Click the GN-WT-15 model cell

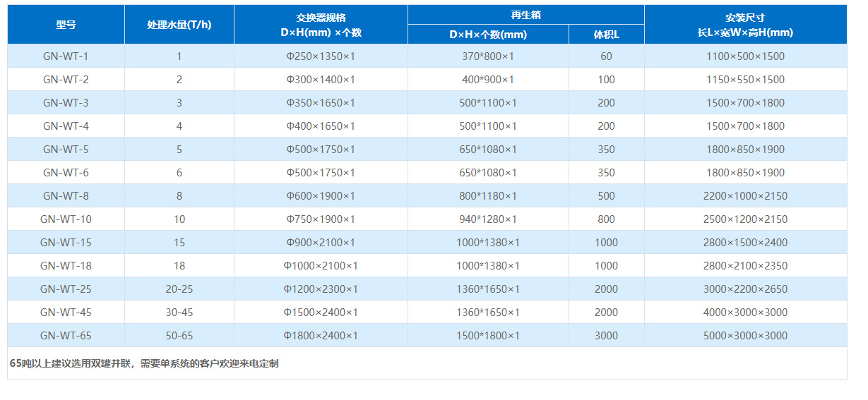pos(66,243)
